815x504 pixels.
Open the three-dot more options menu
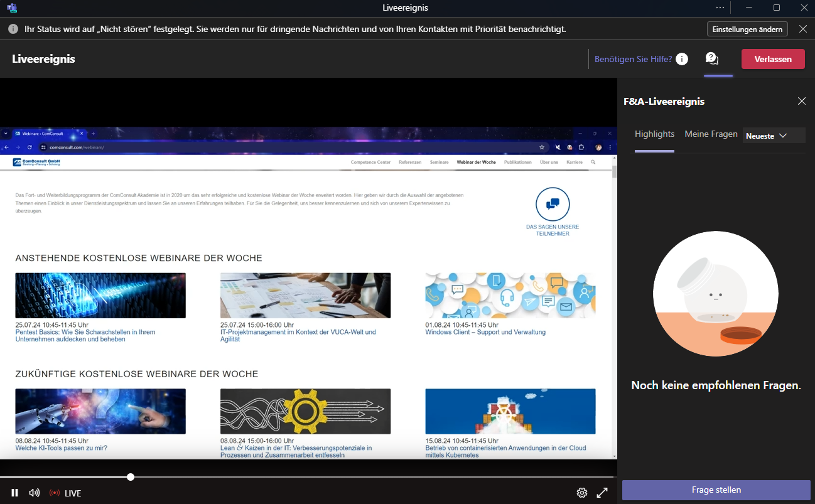(x=720, y=8)
